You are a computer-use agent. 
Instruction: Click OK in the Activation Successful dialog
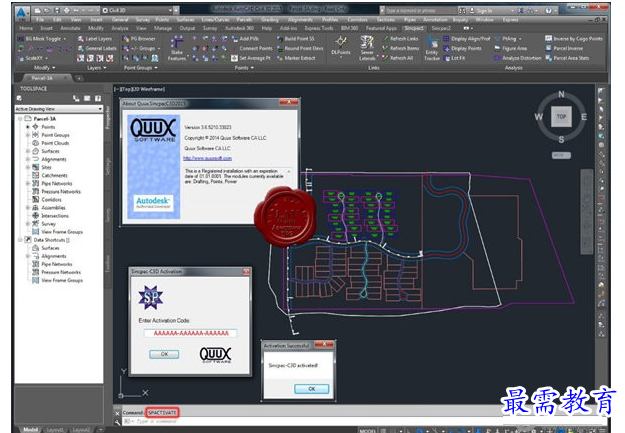pos(311,388)
